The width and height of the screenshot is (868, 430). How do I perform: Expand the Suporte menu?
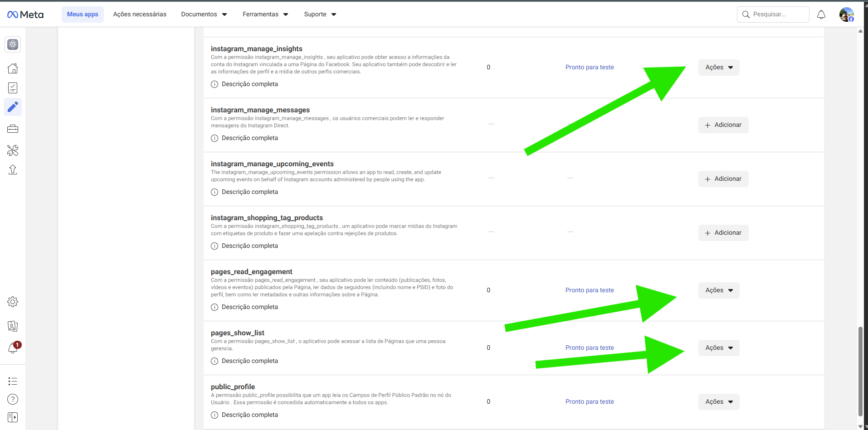pos(320,14)
